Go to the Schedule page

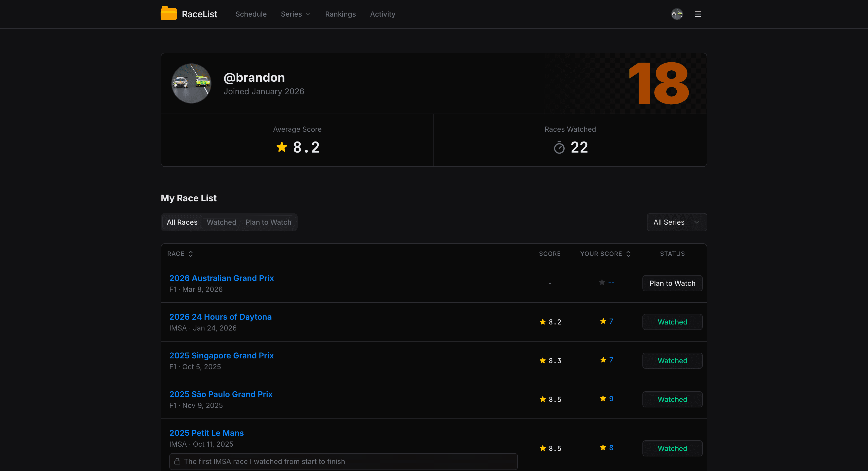click(x=251, y=14)
